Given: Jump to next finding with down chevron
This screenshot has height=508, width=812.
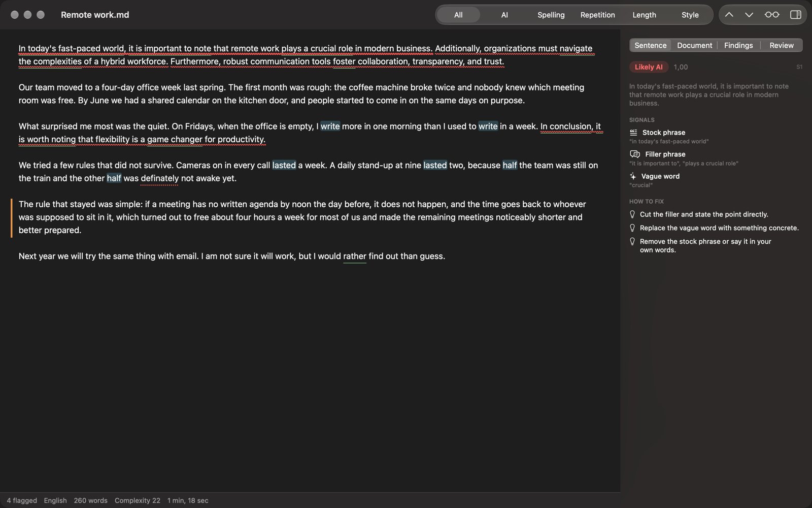Looking at the screenshot, I should coord(749,15).
